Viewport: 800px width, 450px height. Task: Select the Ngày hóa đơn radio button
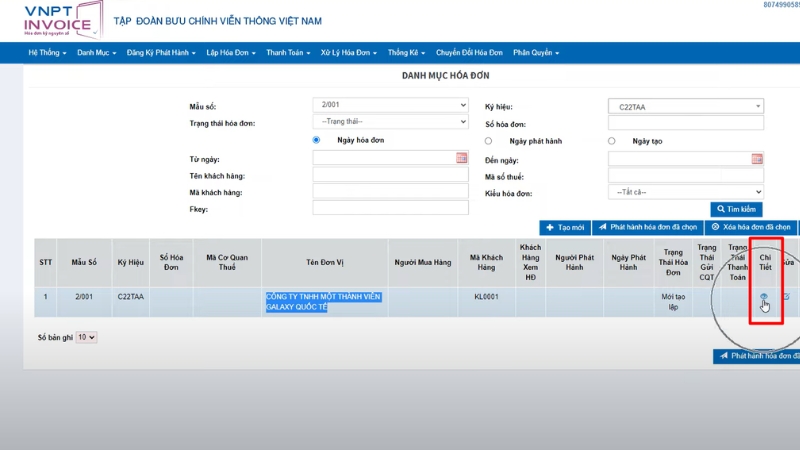(x=317, y=141)
